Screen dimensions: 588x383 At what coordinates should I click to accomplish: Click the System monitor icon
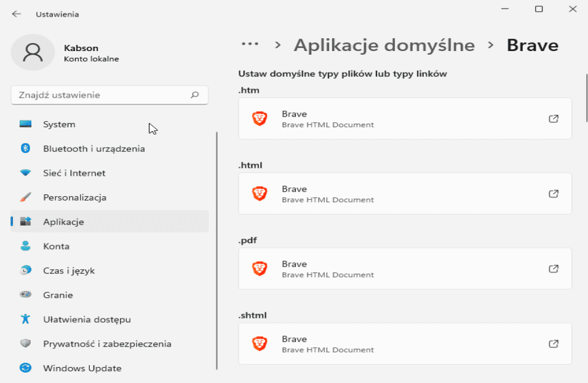point(25,124)
